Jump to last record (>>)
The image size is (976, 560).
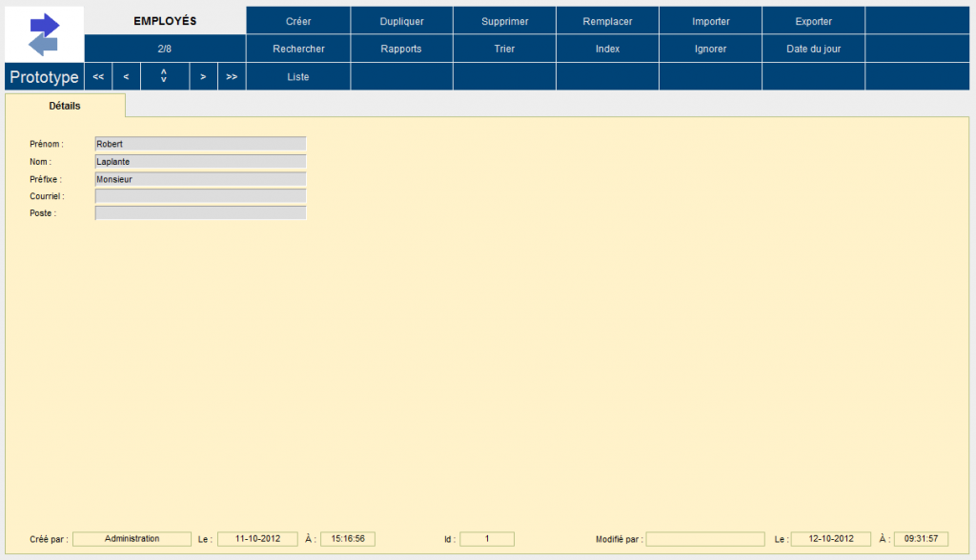pyautogui.click(x=232, y=77)
